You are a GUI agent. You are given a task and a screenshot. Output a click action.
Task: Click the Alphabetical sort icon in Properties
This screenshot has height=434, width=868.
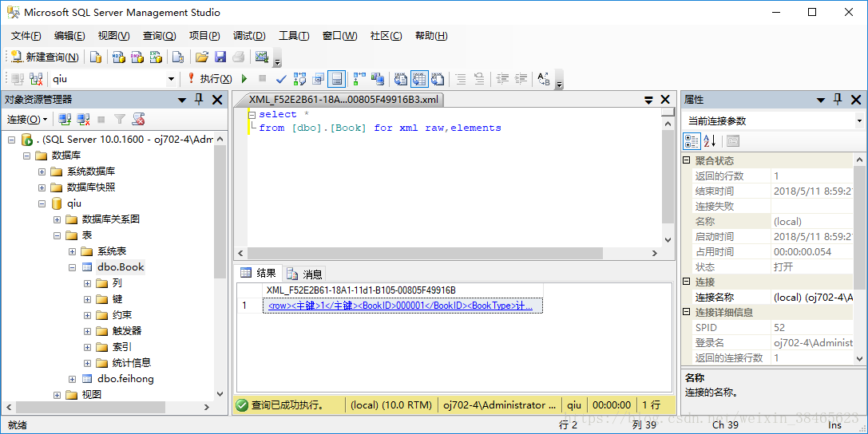(710, 141)
